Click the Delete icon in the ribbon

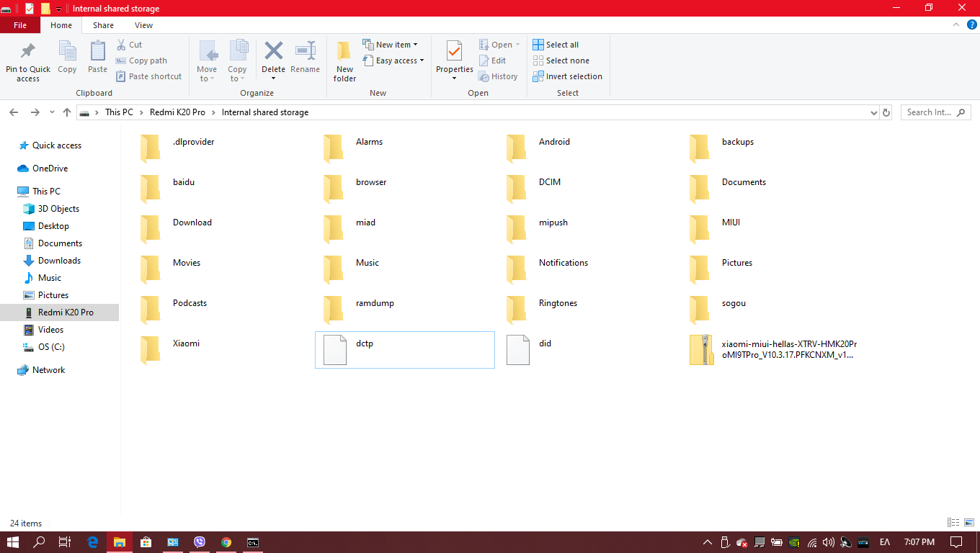pyautogui.click(x=273, y=52)
